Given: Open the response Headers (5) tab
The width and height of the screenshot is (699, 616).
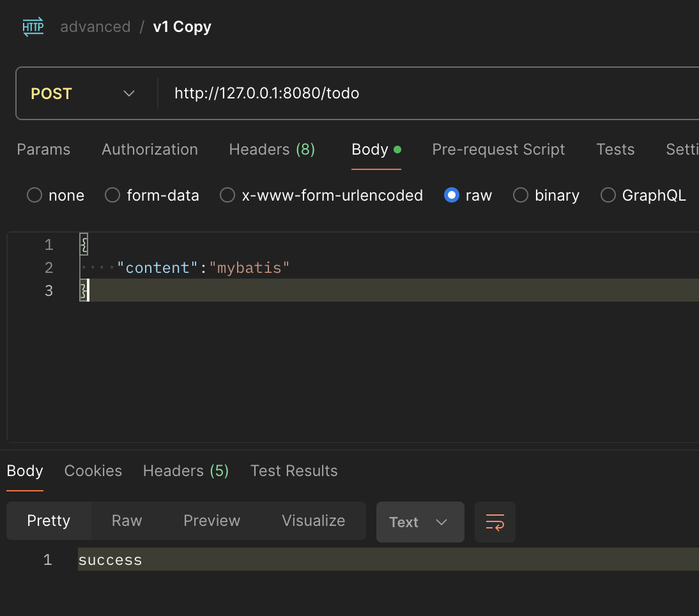Looking at the screenshot, I should (x=186, y=471).
